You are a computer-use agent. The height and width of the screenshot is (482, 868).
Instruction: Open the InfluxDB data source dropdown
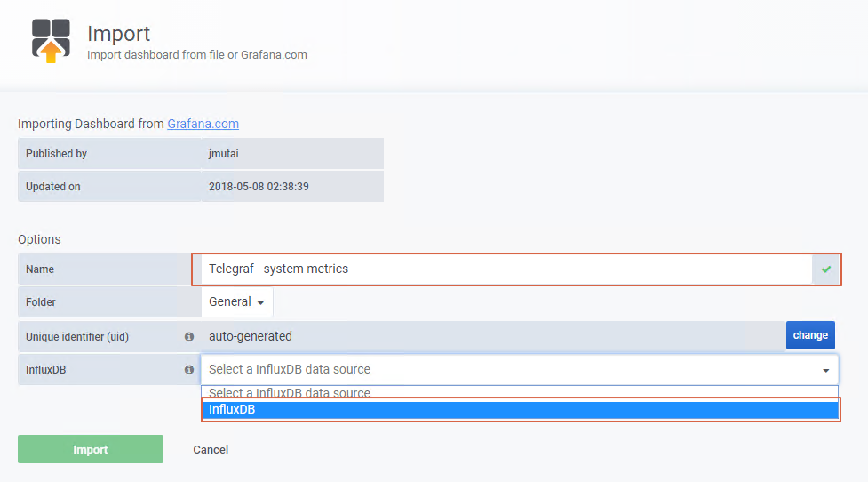coord(519,370)
